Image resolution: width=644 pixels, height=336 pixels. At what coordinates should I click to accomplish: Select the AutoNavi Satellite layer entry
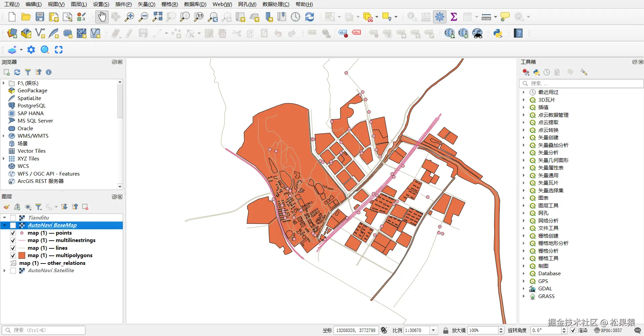point(51,271)
